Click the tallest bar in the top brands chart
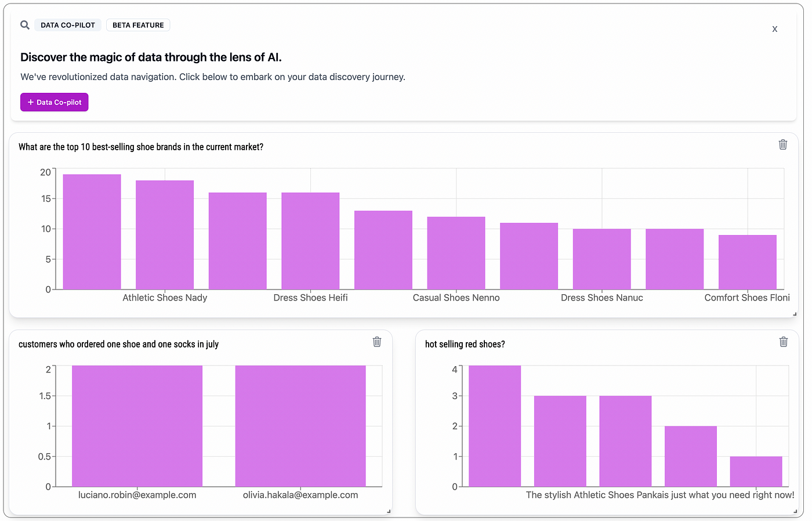This screenshot has height=521, width=812. point(92,232)
